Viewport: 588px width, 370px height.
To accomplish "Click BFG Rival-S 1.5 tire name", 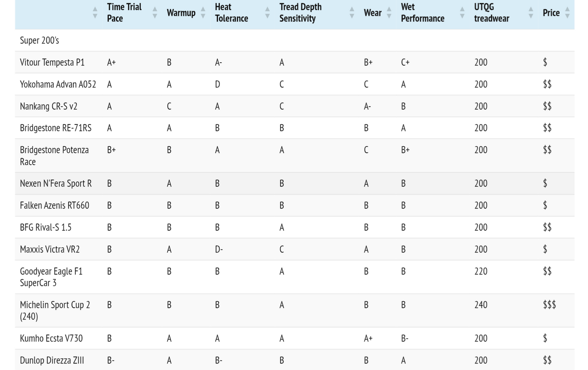I will pyautogui.click(x=46, y=227).
